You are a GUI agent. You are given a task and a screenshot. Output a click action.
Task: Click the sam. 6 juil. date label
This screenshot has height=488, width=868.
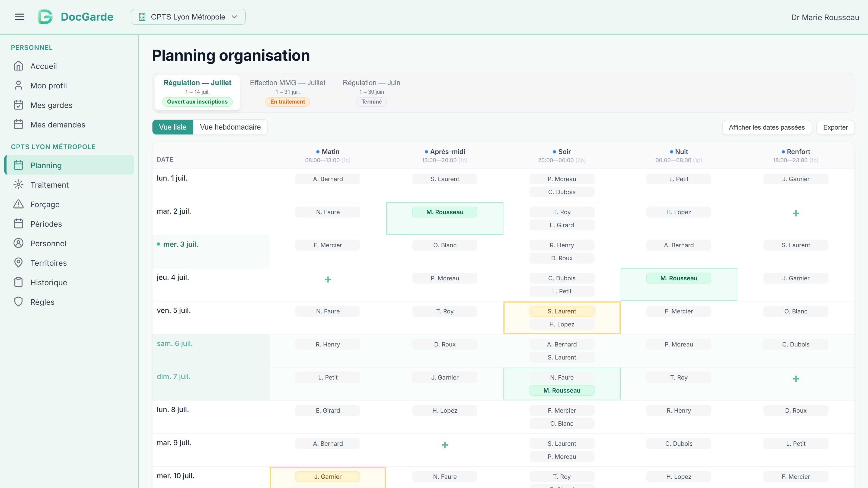[174, 343]
